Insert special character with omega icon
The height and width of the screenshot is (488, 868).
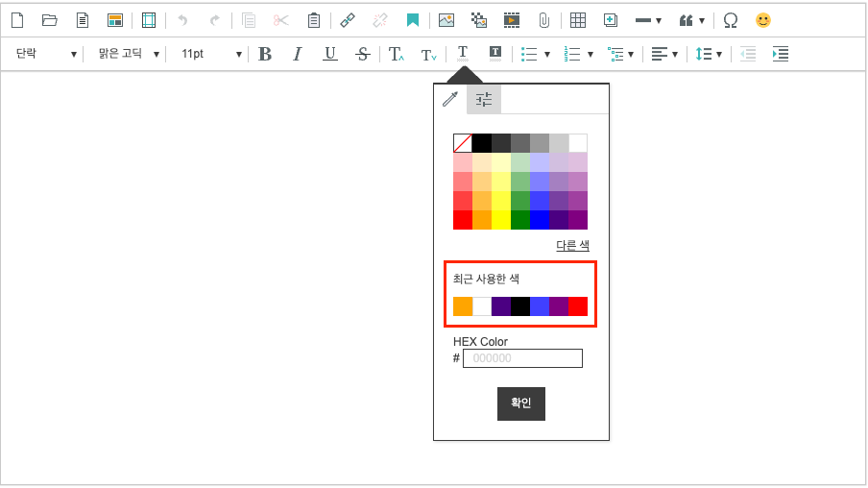tap(731, 19)
